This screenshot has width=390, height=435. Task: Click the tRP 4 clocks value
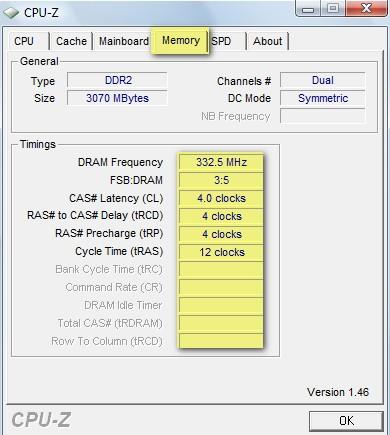tap(221, 234)
